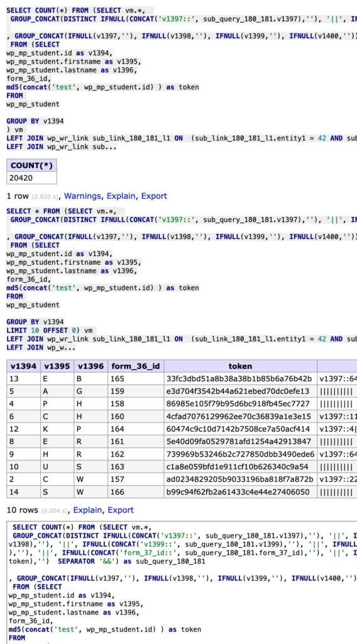This screenshot has width=357, height=644.
Task: Select the 20420 result cell
Action: point(31,178)
